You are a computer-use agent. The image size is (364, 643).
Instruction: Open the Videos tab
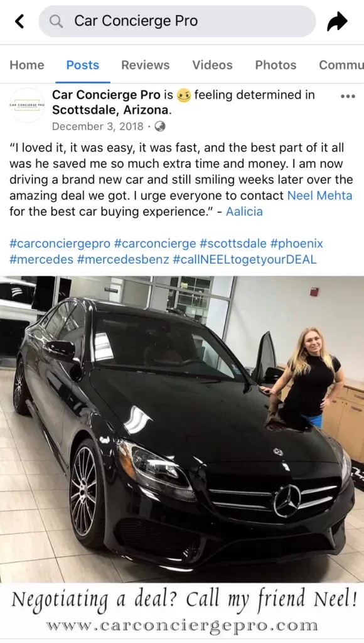tap(212, 65)
